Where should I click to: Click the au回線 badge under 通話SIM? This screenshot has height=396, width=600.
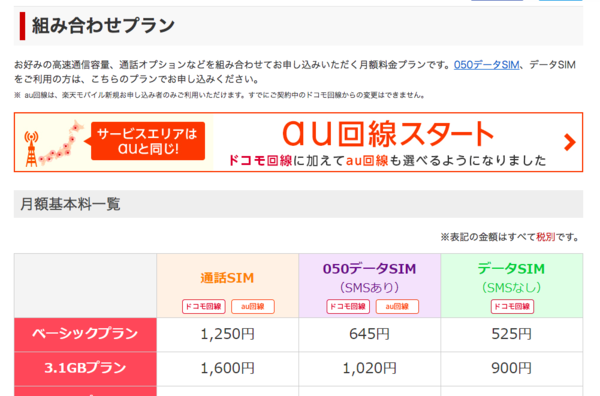tap(253, 306)
